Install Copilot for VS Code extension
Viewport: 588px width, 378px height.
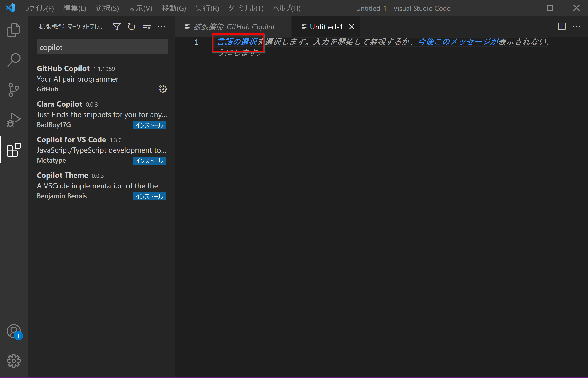click(x=149, y=161)
